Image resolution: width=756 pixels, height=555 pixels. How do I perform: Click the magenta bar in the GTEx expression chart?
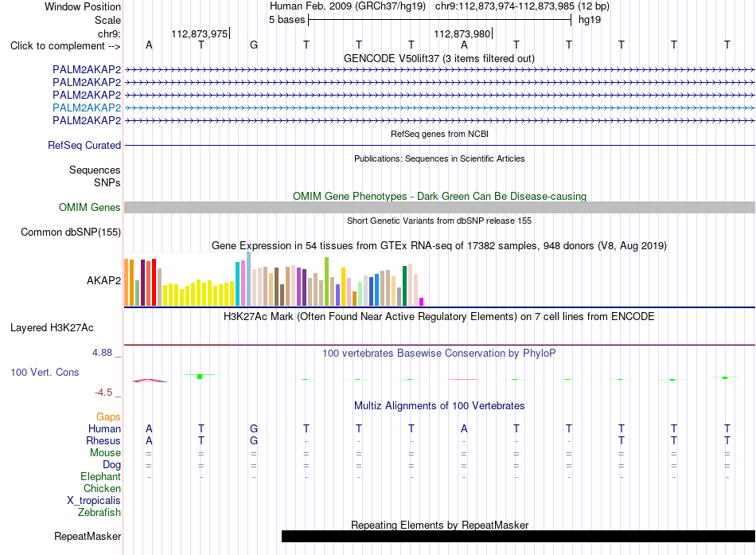click(x=422, y=302)
